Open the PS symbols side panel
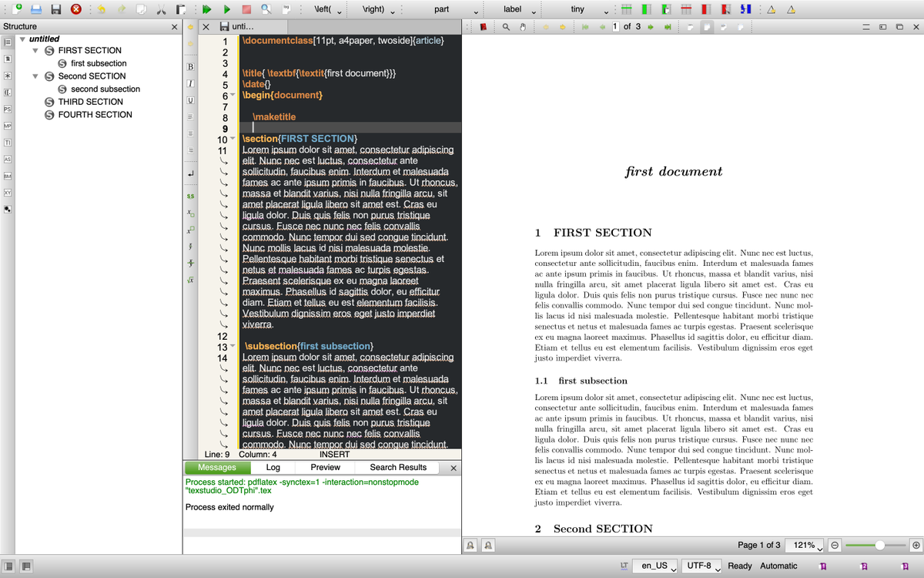The width and height of the screenshot is (924, 578). [x=7, y=109]
